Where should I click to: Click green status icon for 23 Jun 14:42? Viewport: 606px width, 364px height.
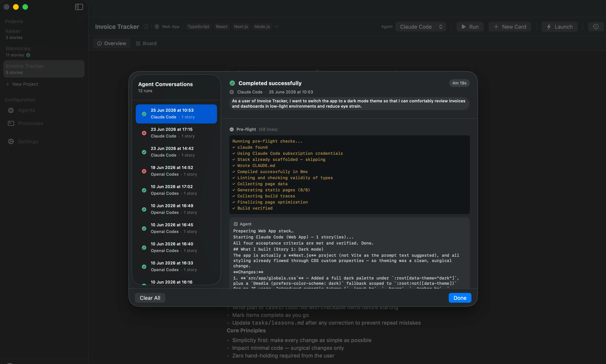pyautogui.click(x=144, y=152)
